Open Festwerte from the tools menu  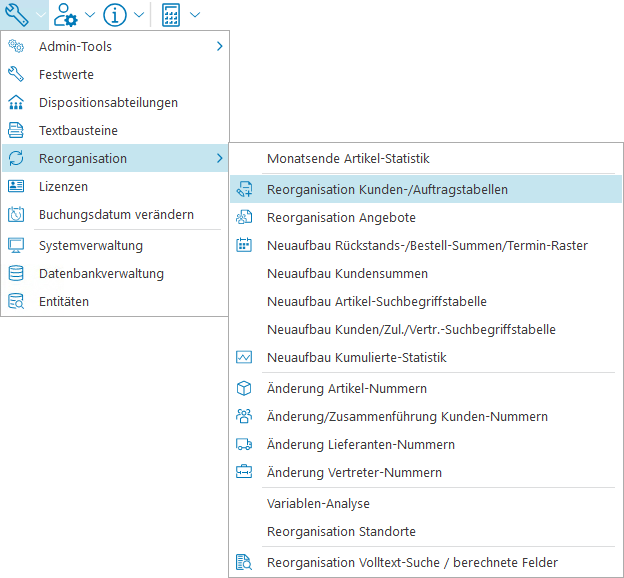pyautogui.click(x=66, y=74)
